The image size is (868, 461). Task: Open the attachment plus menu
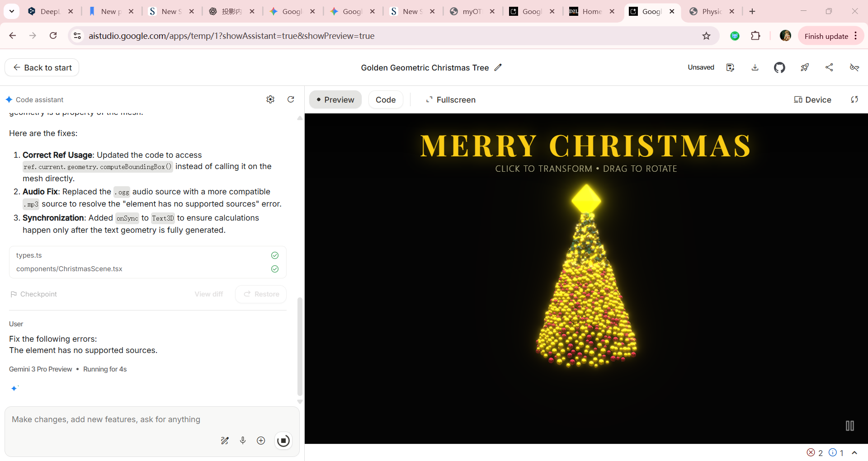tap(261, 441)
